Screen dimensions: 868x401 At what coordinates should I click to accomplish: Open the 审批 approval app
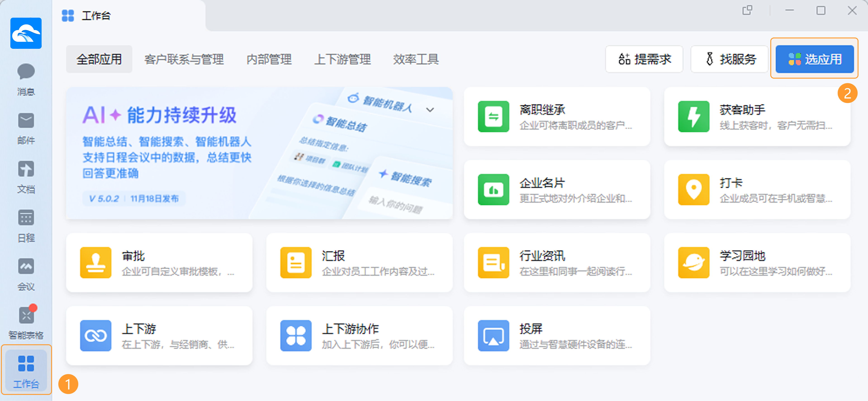(159, 263)
